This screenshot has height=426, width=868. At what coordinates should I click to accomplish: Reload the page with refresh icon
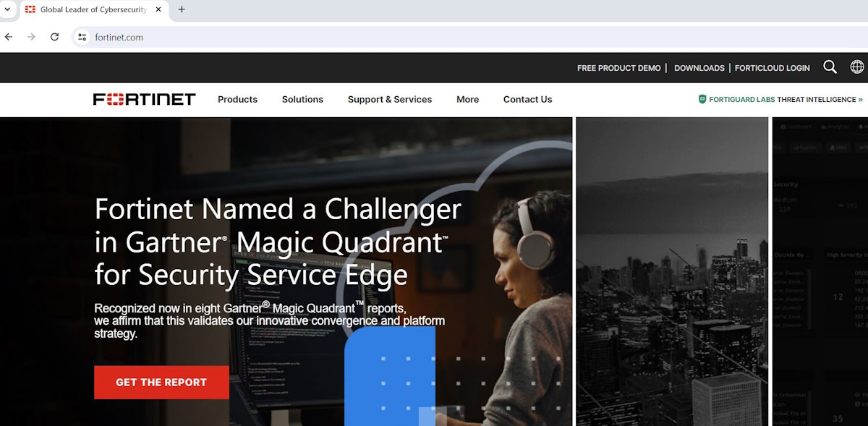click(x=54, y=37)
